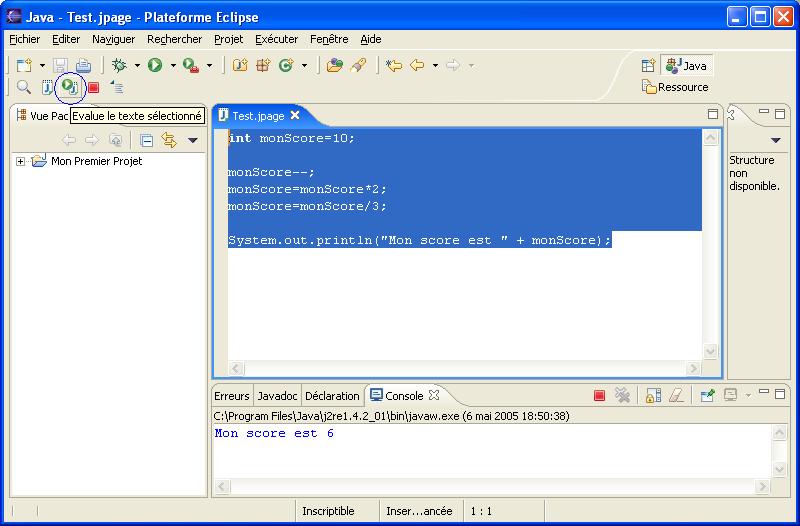Click the red Stop evaluation icon
Image resolution: width=800 pixels, height=526 pixels.
click(x=93, y=88)
